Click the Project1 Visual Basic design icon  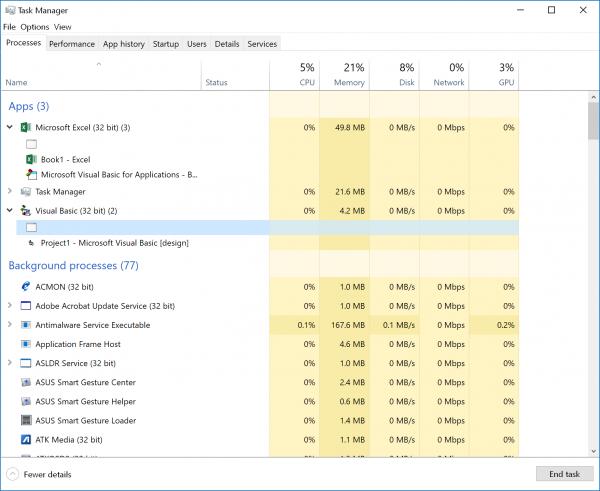[31, 243]
